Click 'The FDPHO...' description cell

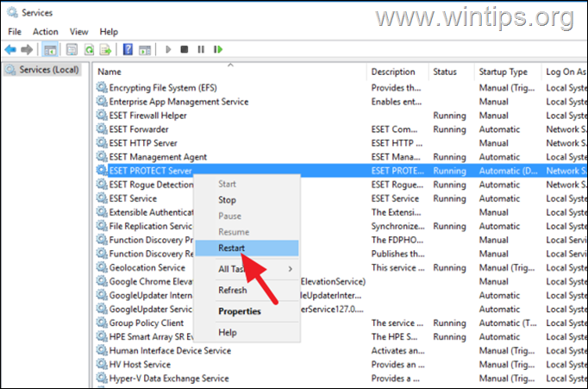[397, 240]
